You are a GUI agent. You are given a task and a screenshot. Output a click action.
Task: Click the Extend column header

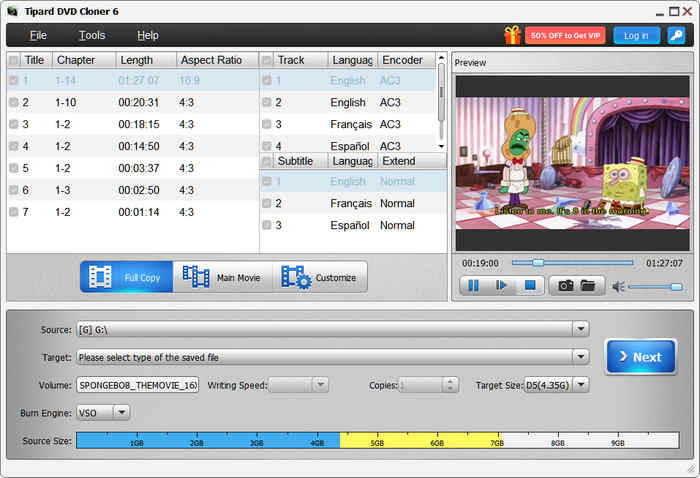point(412,161)
